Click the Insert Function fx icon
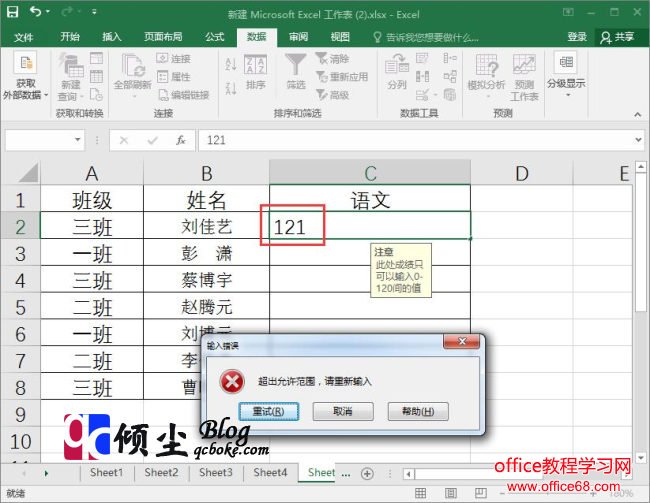This screenshot has width=650, height=503. (181, 140)
